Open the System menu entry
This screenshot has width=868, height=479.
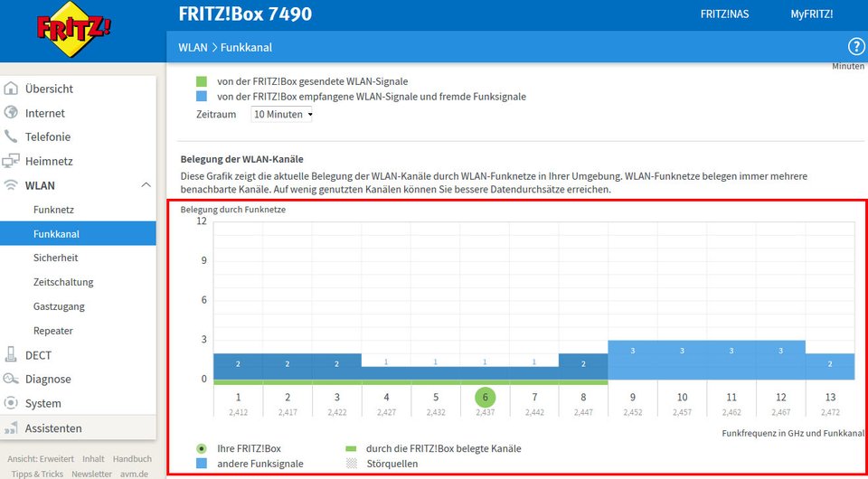pyautogui.click(x=43, y=403)
